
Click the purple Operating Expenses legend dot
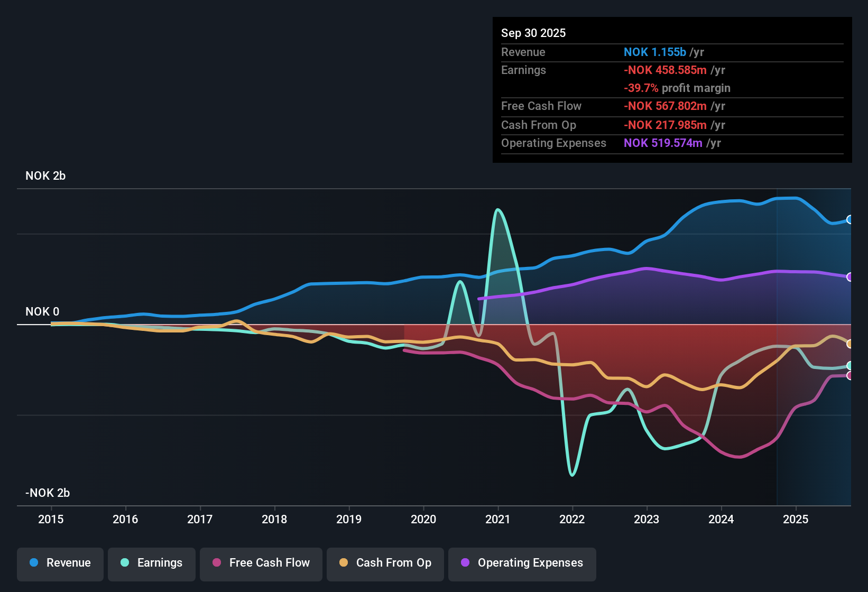tap(465, 563)
